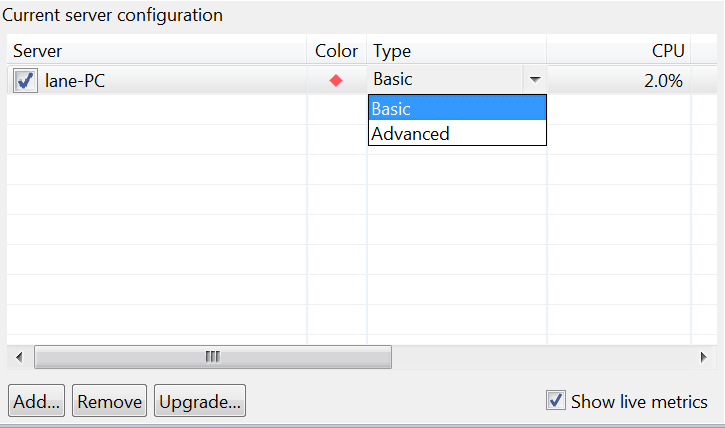This screenshot has width=725, height=428.
Task: Click the Color column header
Action: point(337,50)
